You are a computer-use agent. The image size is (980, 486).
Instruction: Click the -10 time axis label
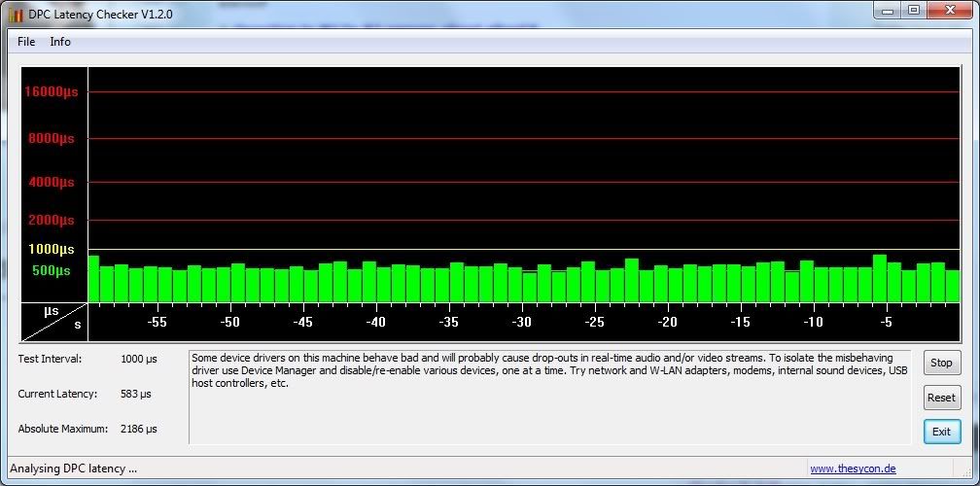pyautogui.click(x=813, y=323)
